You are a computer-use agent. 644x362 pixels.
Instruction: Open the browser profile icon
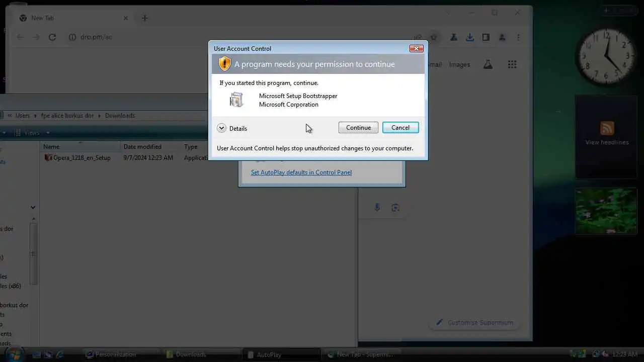502,37
